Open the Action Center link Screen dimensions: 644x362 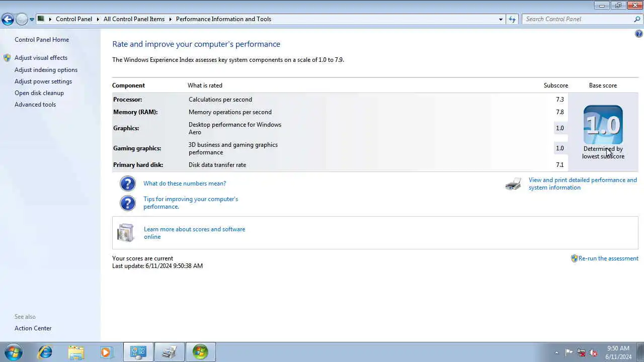(33, 328)
